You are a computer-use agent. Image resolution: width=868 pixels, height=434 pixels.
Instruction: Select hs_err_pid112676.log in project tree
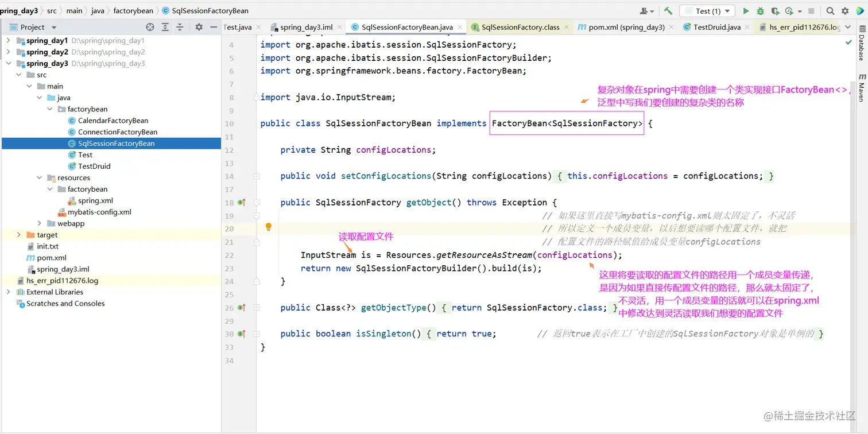pyautogui.click(x=62, y=281)
